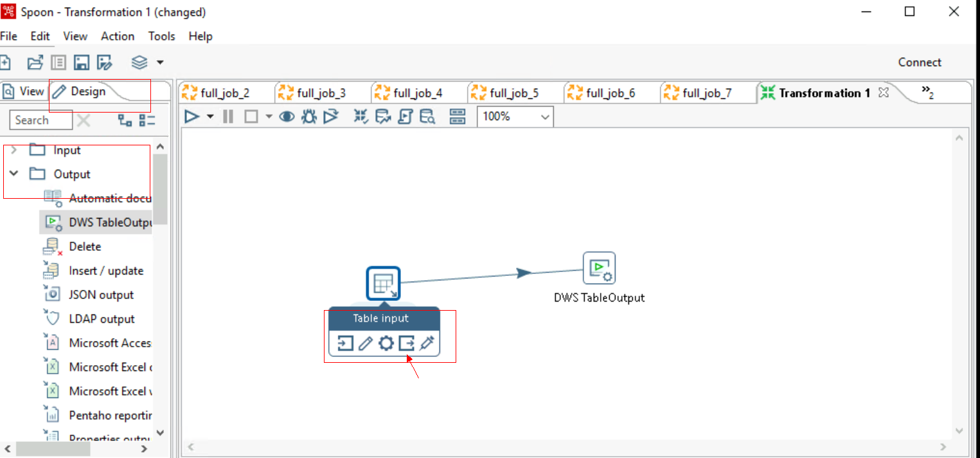Image resolution: width=980 pixels, height=458 pixels.
Task: Select the Pentaho reporting output step
Action: click(x=96, y=416)
